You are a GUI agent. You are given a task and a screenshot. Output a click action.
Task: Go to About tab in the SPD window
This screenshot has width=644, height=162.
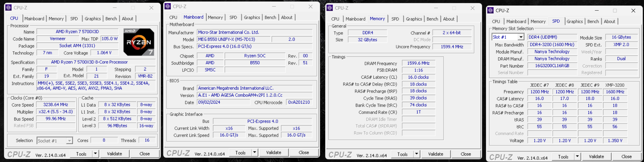point(610,21)
